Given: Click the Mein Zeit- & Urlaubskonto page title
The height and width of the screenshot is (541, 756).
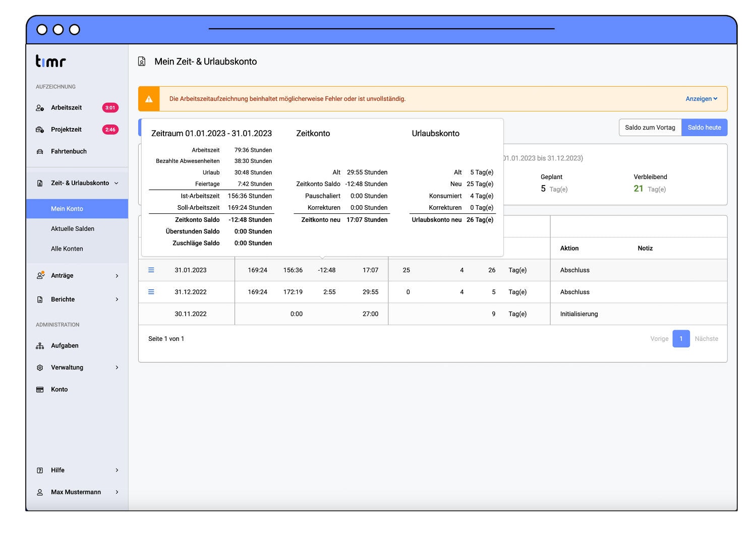Looking at the screenshot, I should pyautogui.click(x=206, y=62).
